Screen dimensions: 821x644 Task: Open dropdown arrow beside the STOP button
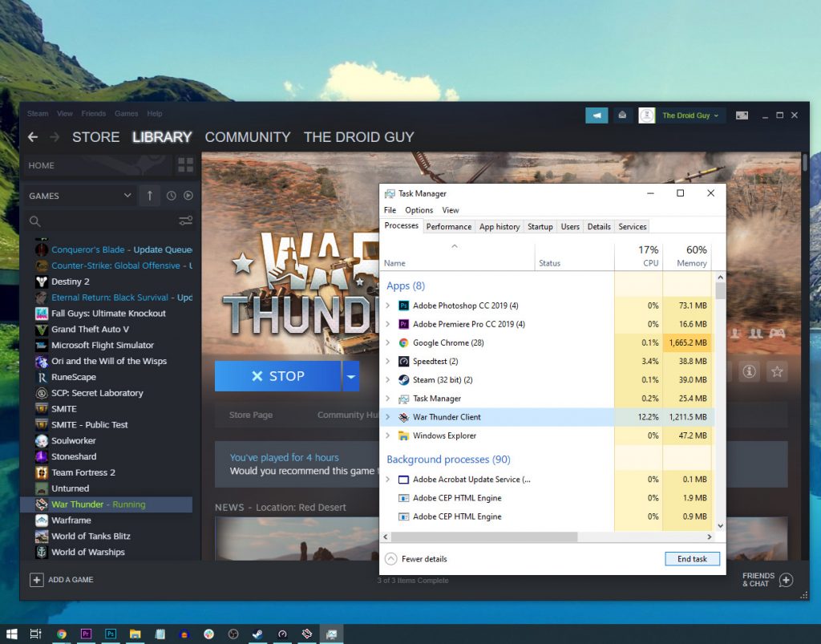coord(351,376)
